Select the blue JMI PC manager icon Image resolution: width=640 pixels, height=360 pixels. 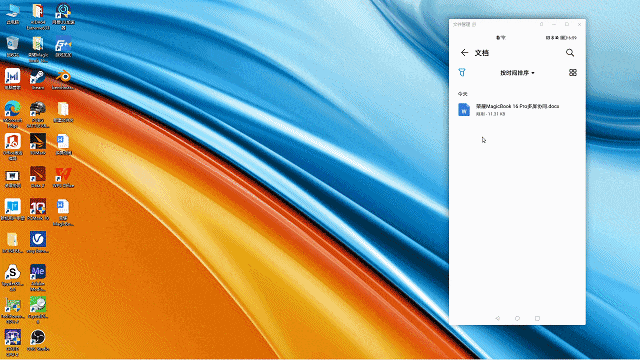13,80
